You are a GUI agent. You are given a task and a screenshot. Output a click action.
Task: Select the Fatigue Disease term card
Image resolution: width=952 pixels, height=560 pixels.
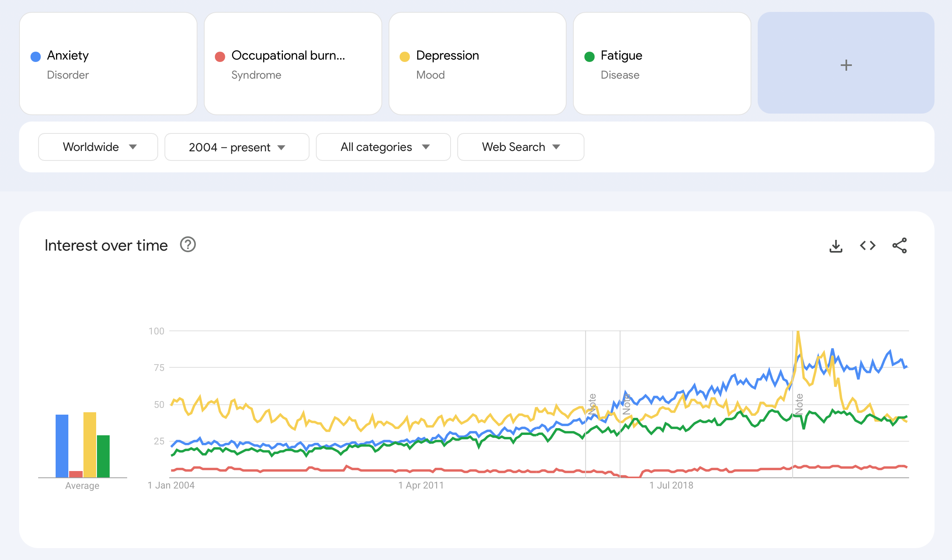662,64
